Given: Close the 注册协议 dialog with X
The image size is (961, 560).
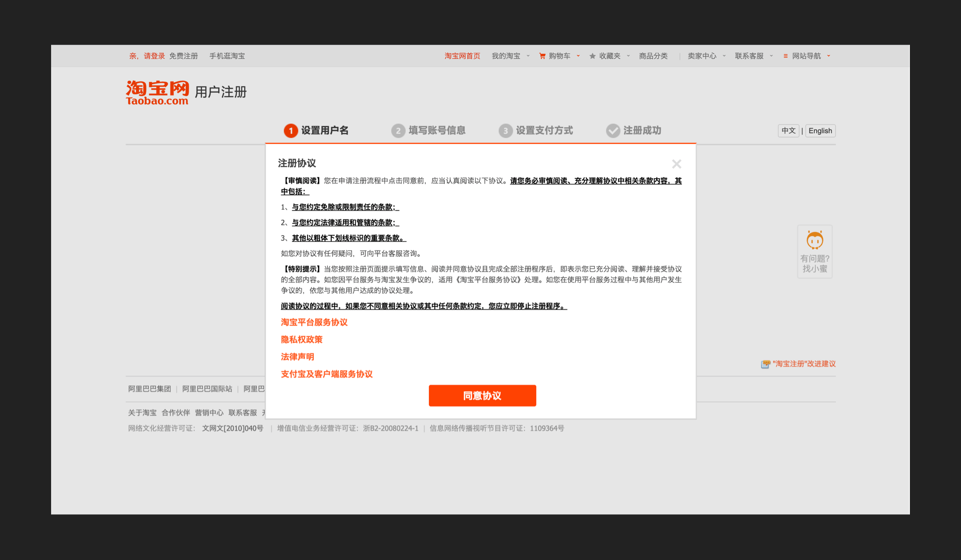Looking at the screenshot, I should pyautogui.click(x=676, y=164).
